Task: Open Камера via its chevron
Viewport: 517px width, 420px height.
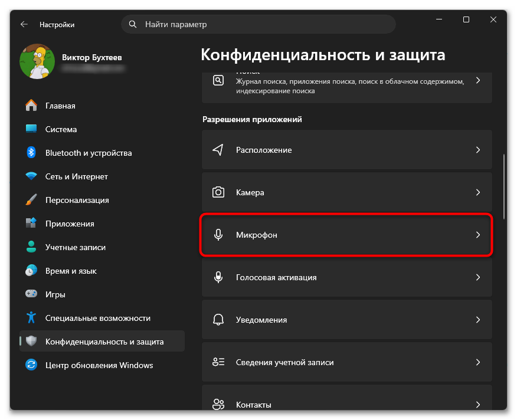Action: click(x=478, y=192)
